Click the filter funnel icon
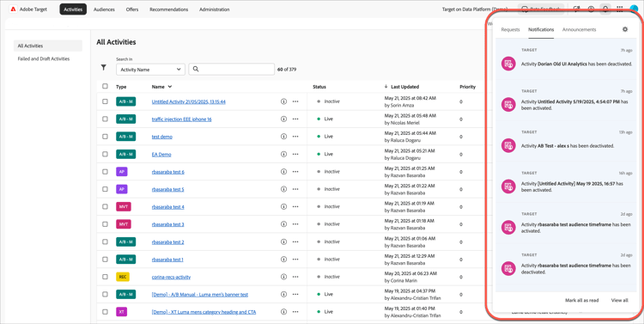Image resolution: width=644 pixels, height=324 pixels. (104, 68)
